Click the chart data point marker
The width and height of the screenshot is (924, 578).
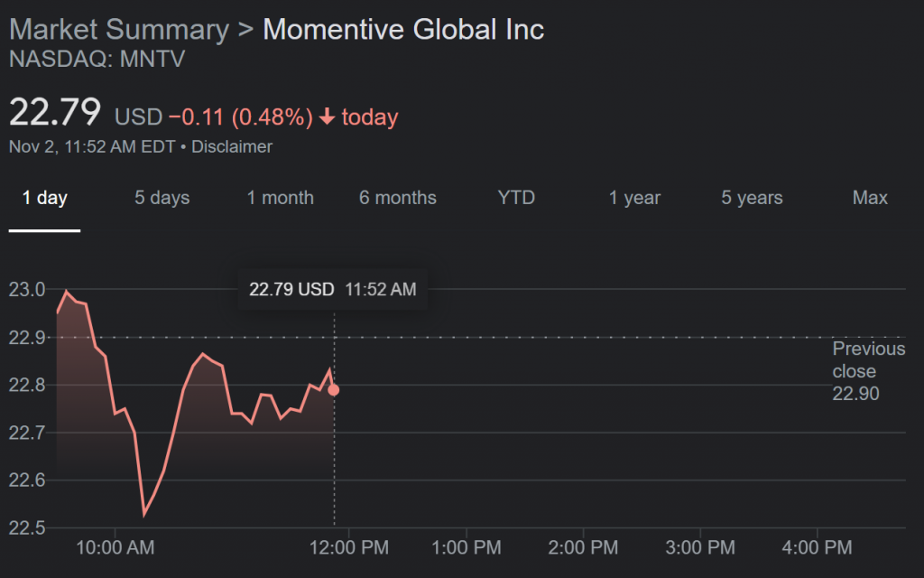click(333, 389)
